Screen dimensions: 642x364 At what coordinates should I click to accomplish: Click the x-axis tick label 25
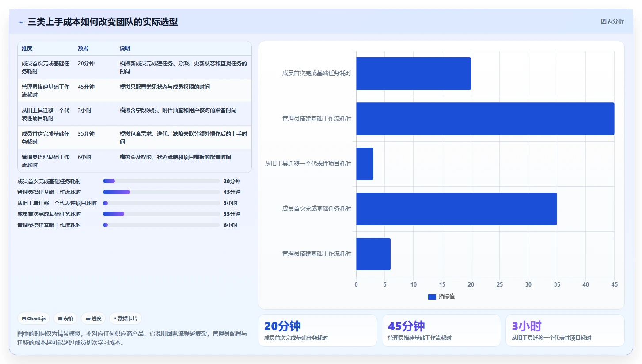(499, 285)
